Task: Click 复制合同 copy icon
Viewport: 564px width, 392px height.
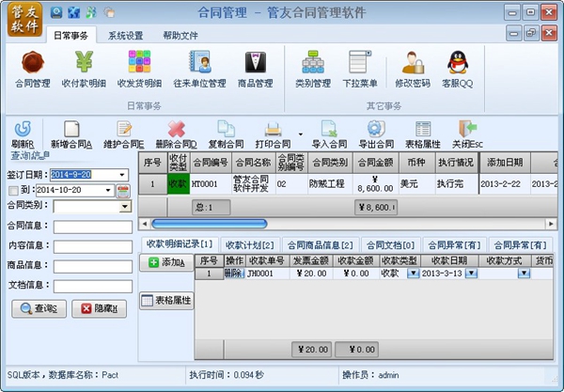Action: click(227, 134)
